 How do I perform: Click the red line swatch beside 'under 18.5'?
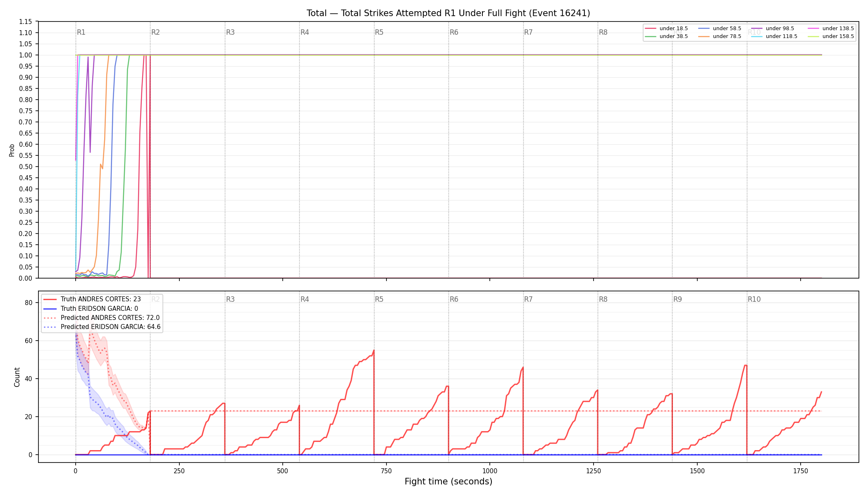click(x=651, y=29)
